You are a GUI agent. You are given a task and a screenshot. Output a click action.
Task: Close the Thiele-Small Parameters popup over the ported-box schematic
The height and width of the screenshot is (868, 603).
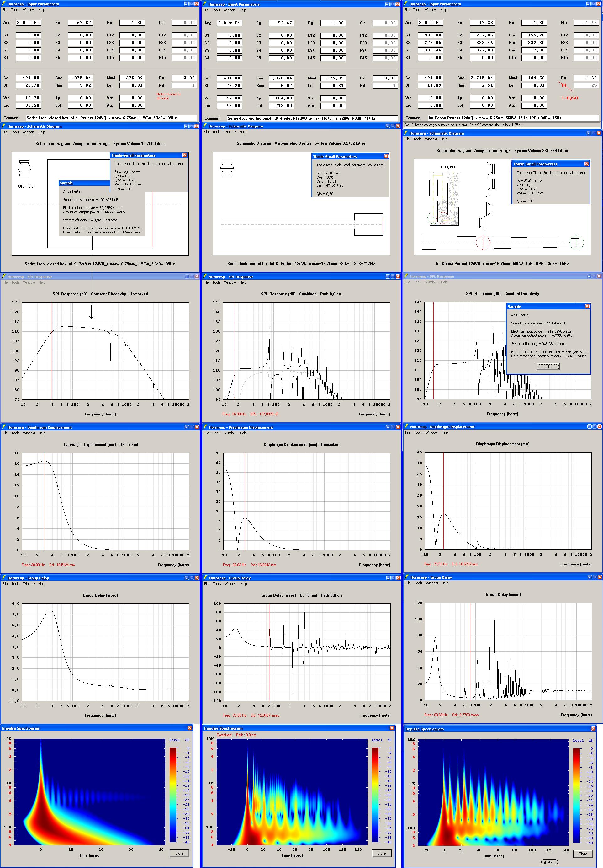[386, 156]
